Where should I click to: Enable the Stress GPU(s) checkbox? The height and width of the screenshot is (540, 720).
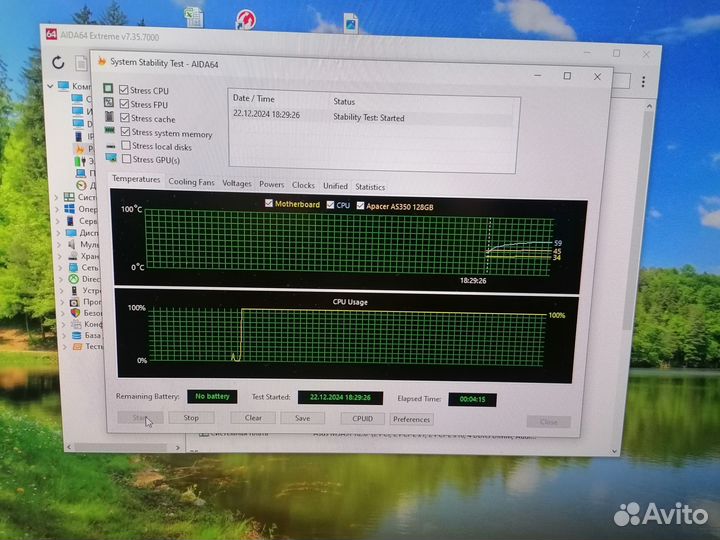[126, 159]
